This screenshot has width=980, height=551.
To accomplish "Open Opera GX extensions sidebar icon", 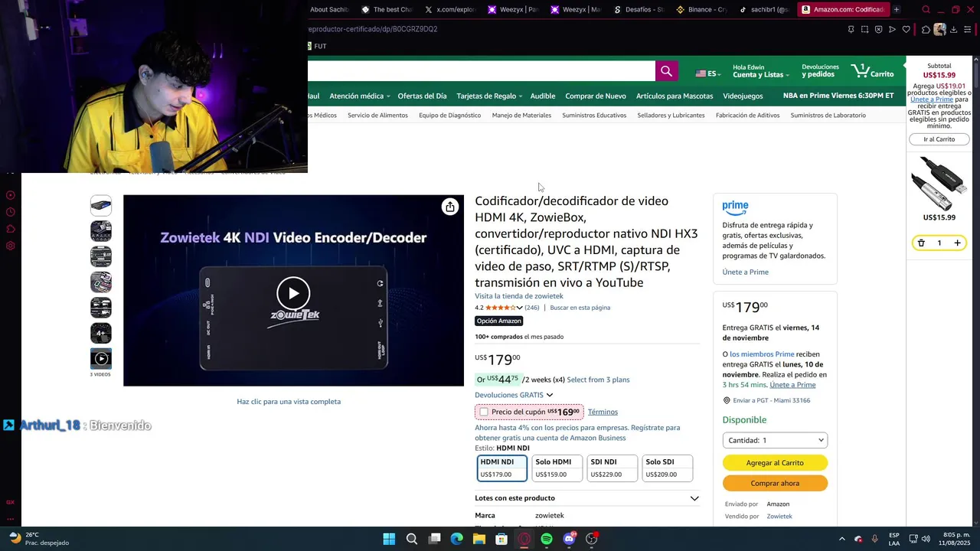I will 11,229.
